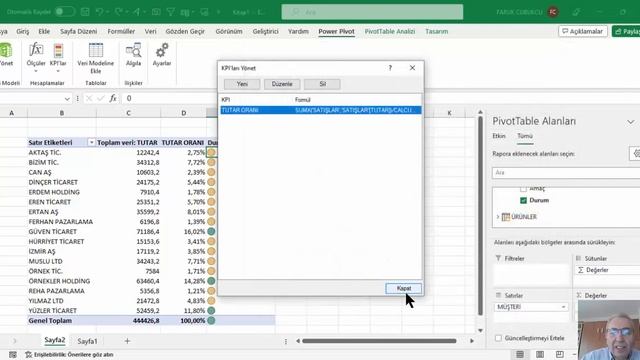This screenshot has height=360, width=640.
Task: Click the Toplam veri: TUTAR header cell
Action: tap(128, 142)
